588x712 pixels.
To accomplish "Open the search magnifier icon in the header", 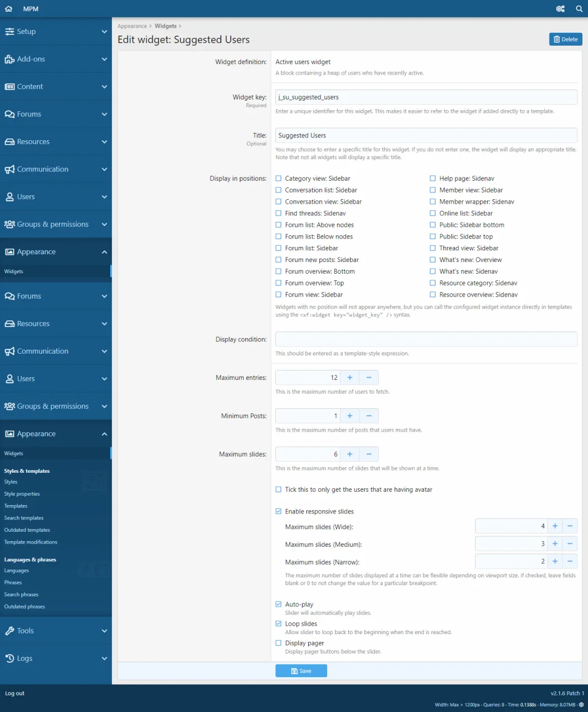I will 579,9.
